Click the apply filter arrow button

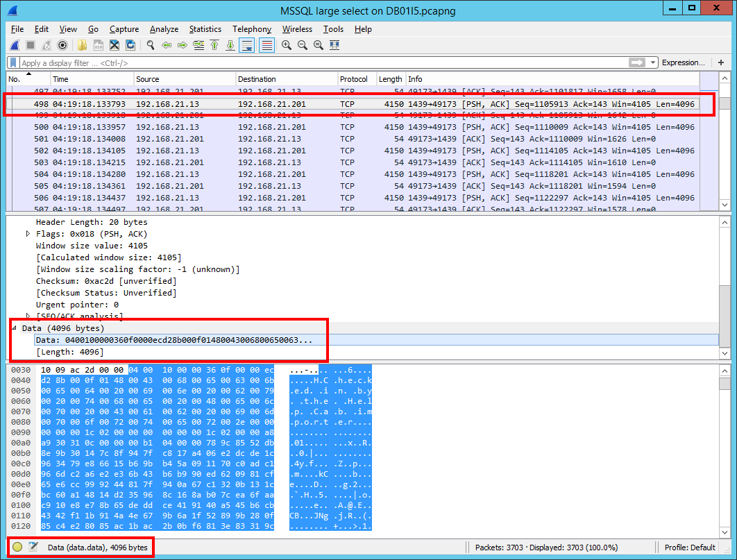[637, 62]
